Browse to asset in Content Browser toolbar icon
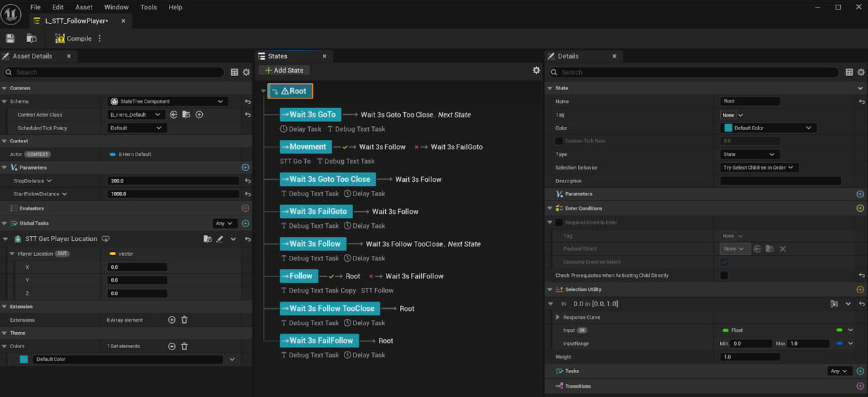 coord(31,39)
